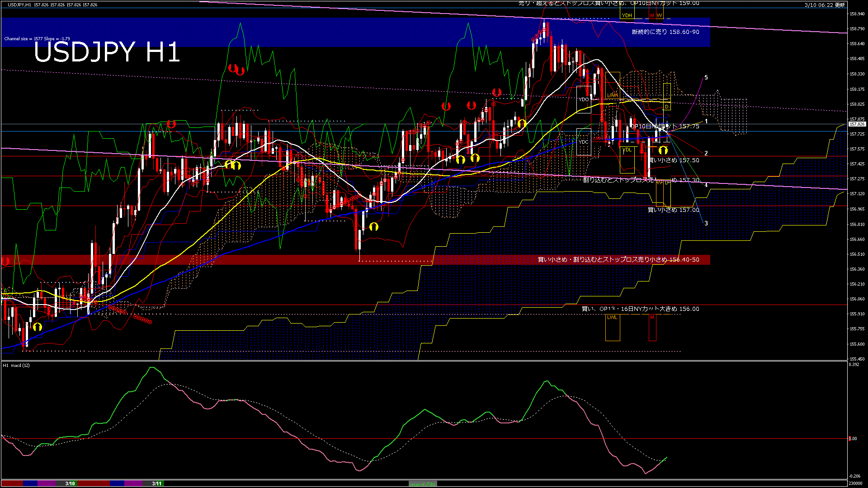Click the current price tag 157.826
Screen dimensions: 868x488
click(857, 124)
